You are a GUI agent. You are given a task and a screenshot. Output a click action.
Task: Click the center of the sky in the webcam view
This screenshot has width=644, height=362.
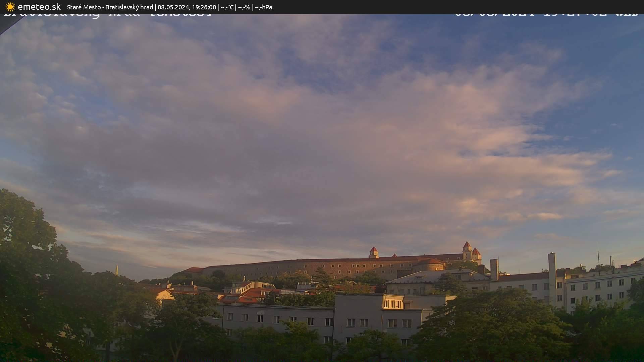[322, 134]
